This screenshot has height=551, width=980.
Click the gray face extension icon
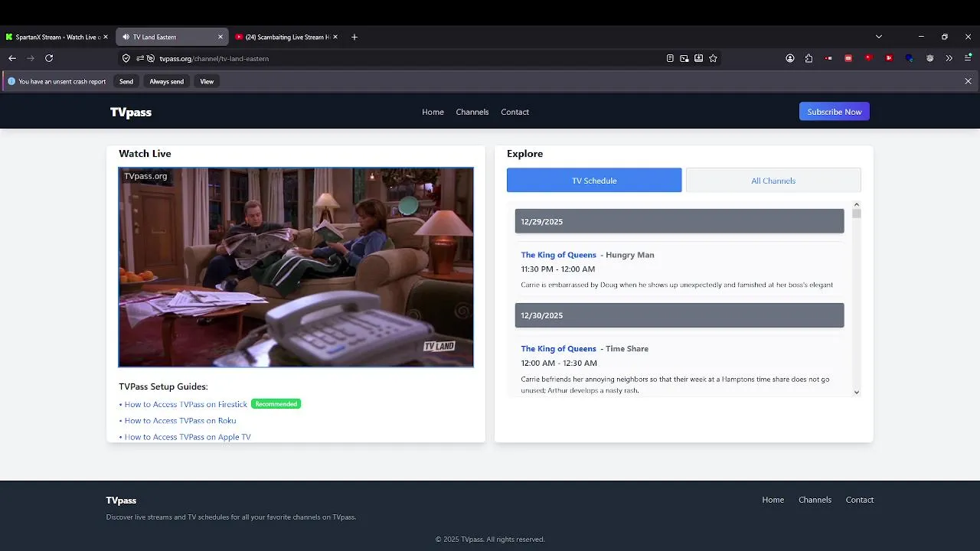pyautogui.click(x=929, y=58)
